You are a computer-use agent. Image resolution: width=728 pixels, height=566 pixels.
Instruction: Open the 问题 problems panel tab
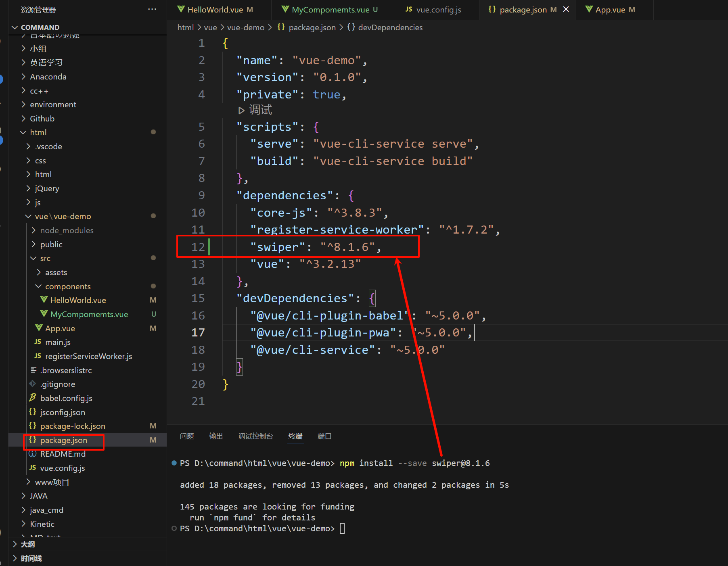(187, 436)
